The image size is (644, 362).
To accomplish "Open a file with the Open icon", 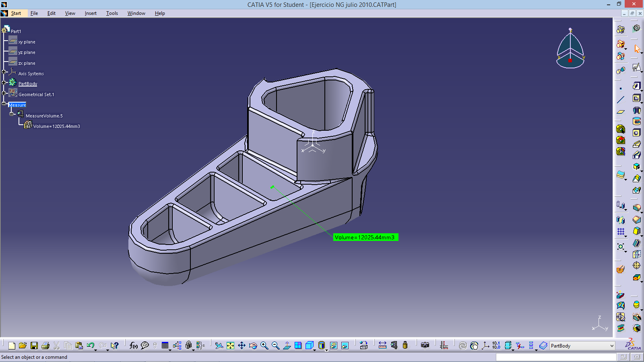I will tap(23, 346).
